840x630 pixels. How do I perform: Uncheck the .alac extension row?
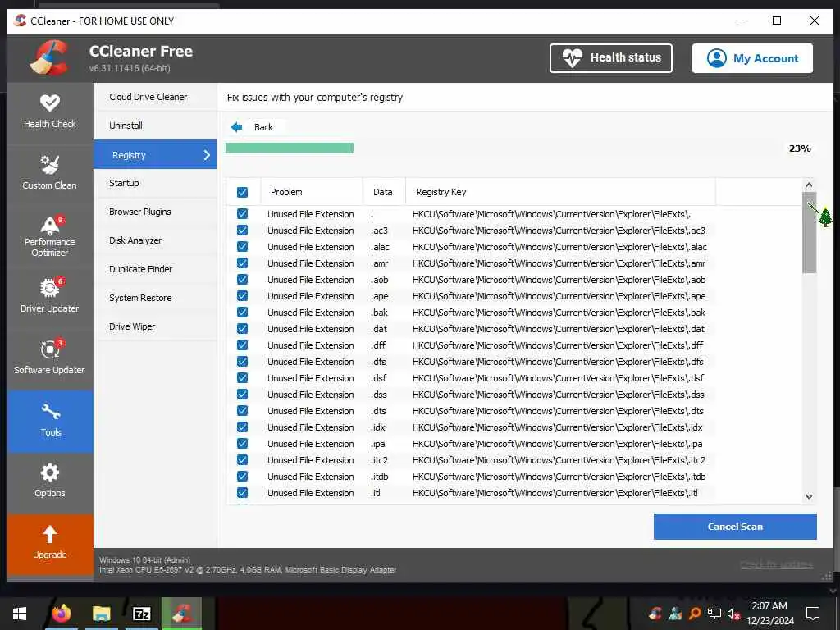coord(242,246)
